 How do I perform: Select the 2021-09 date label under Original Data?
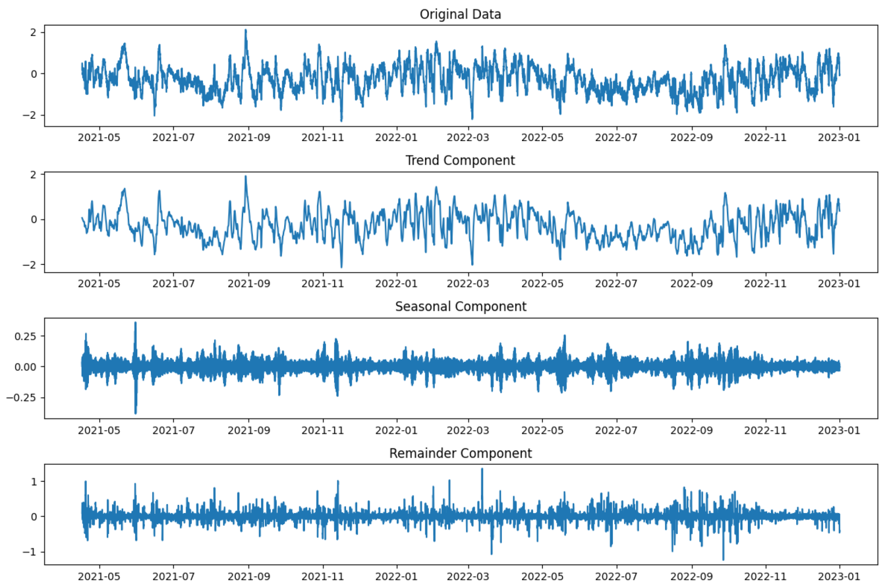[x=249, y=138]
